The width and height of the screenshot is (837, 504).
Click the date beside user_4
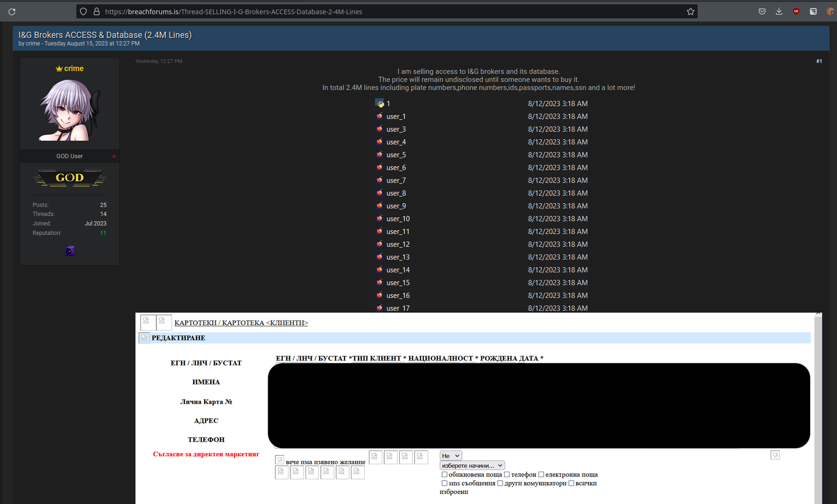tap(558, 142)
